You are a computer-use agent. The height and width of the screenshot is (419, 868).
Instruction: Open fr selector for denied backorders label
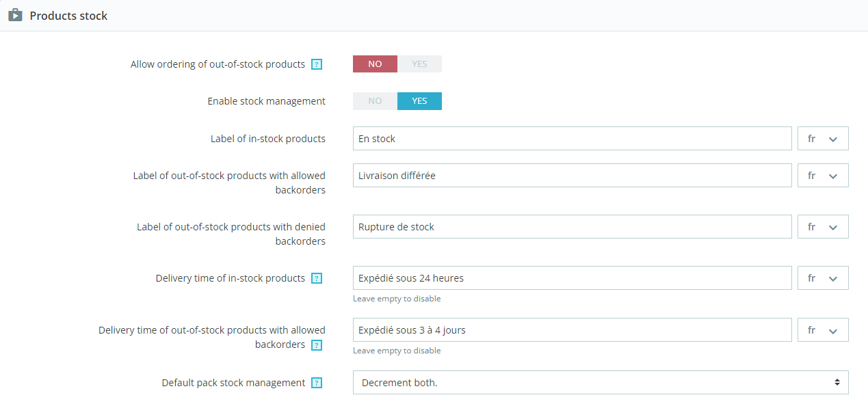pyautogui.click(x=822, y=226)
